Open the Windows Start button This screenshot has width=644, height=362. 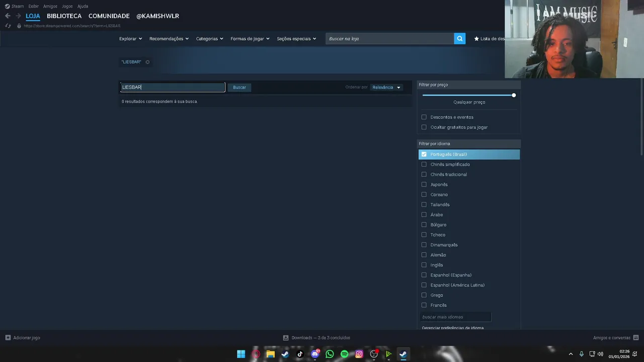click(x=241, y=354)
